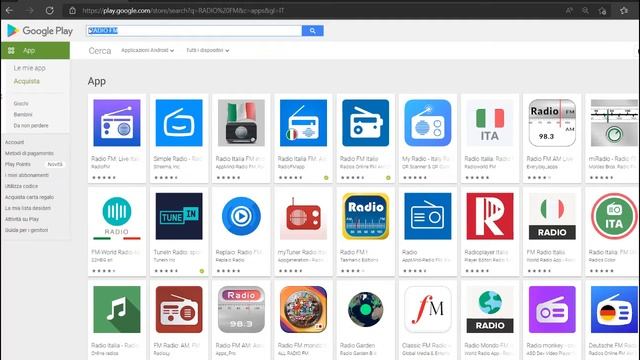
Task: Open the Radio Garden globe icon
Action: click(366, 309)
